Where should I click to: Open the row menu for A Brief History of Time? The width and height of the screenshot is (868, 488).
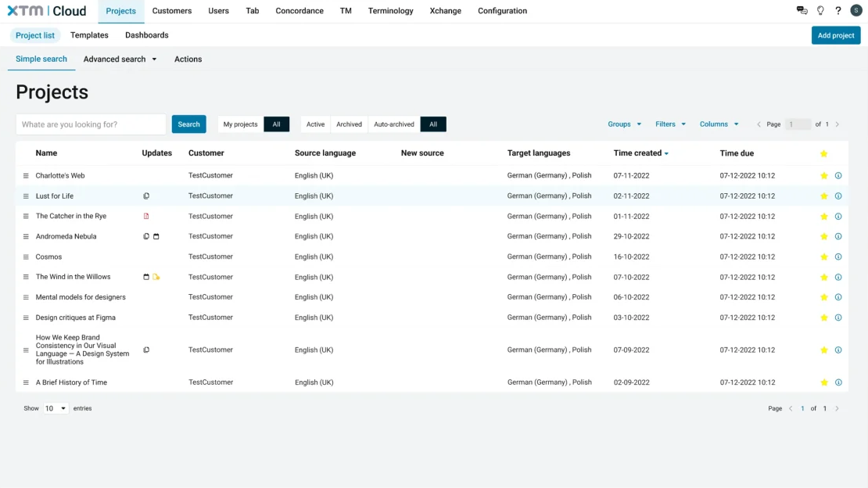[x=26, y=382]
